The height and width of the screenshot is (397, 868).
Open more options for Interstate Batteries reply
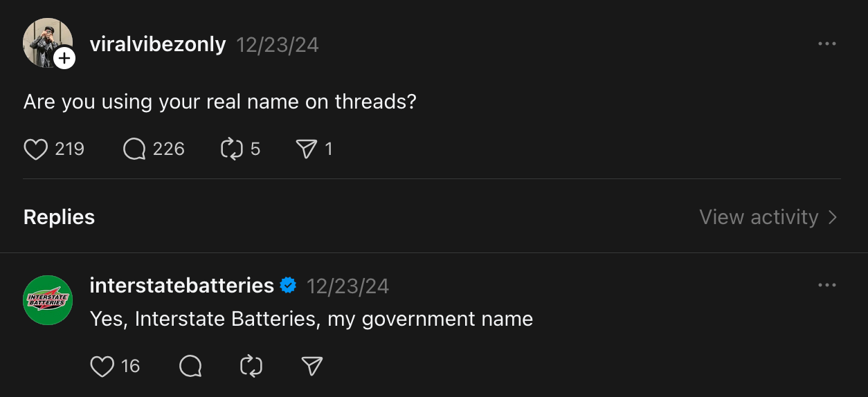pyautogui.click(x=826, y=285)
